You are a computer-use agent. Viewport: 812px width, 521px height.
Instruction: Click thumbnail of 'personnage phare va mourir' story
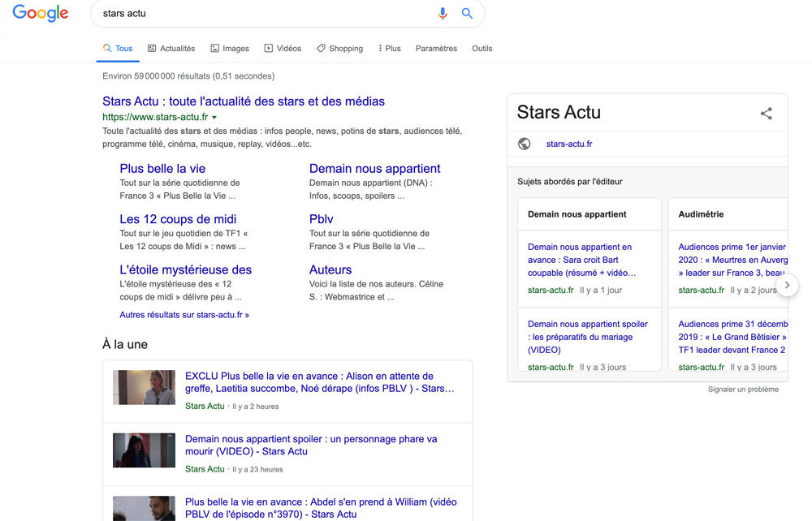[x=144, y=450]
